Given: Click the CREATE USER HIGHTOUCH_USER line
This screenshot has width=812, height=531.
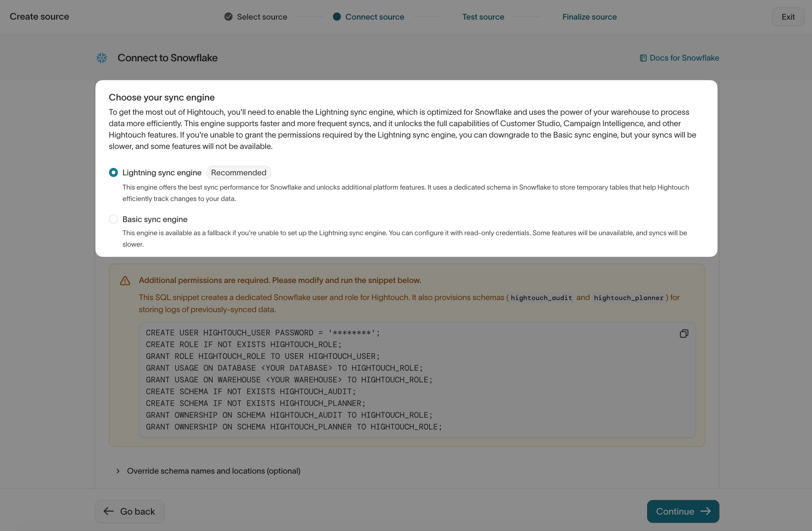Looking at the screenshot, I should 263,333.
